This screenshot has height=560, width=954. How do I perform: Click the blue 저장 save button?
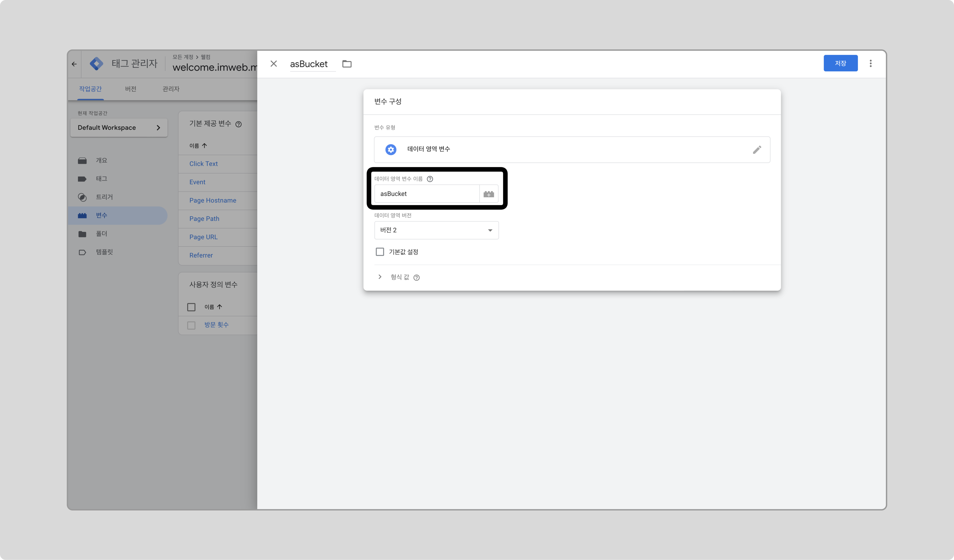(840, 63)
